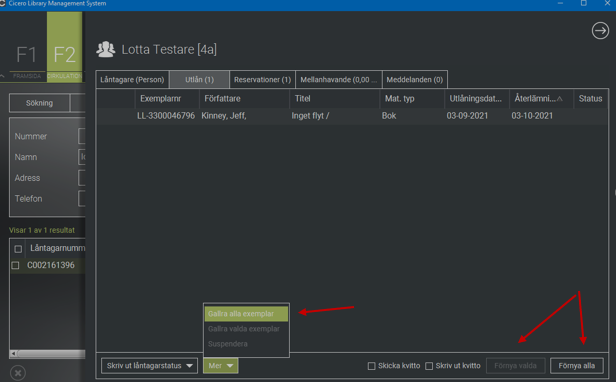Sort by the Återlämni... column header
Image resolution: width=616 pixels, height=382 pixels.
[541, 99]
